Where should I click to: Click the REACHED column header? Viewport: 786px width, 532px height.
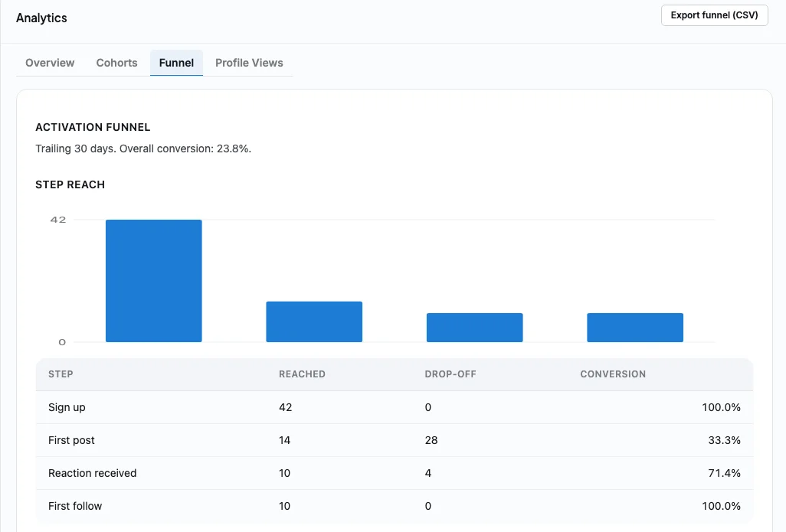pos(303,374)
